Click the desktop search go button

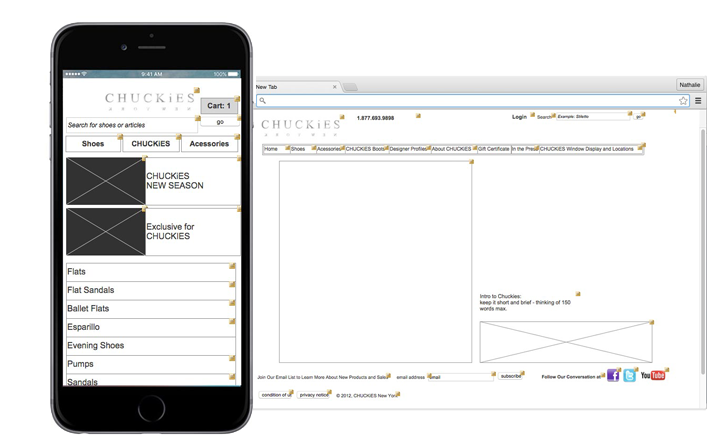[x=638, y=117]
